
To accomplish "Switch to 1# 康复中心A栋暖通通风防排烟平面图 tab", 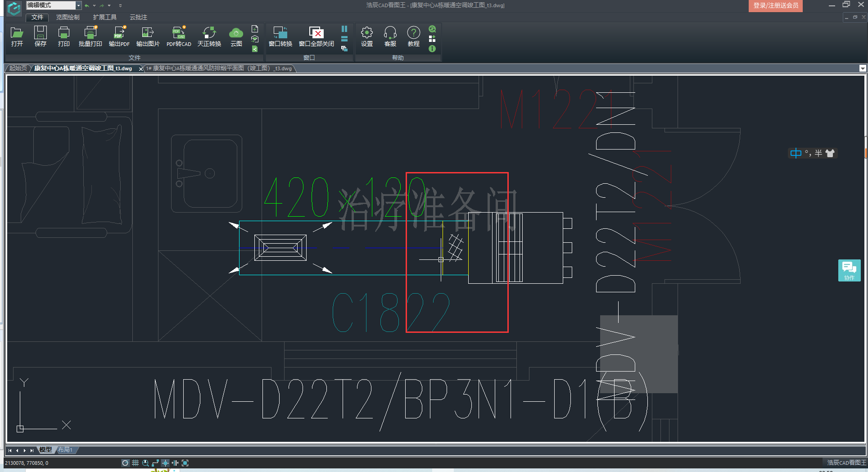I will point(219,68).
